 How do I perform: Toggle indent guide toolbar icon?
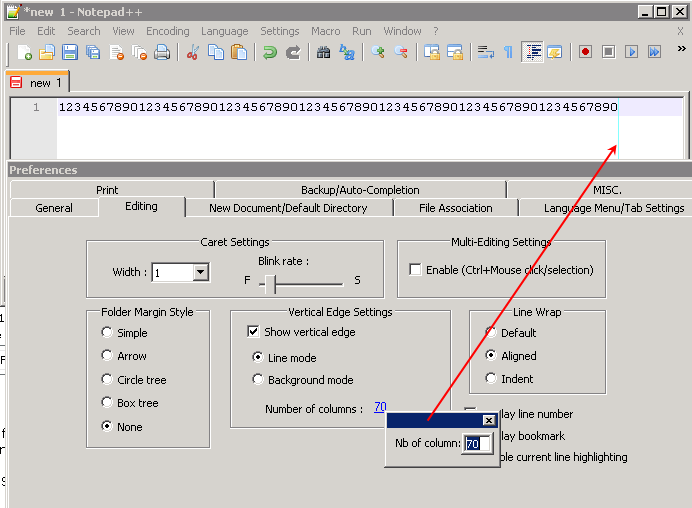pyautogui.click(x=532, y=52)
